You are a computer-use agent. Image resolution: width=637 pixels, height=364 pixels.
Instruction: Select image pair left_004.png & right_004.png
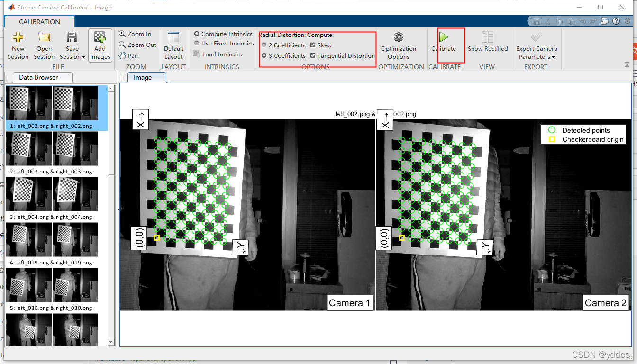[56, 199]
